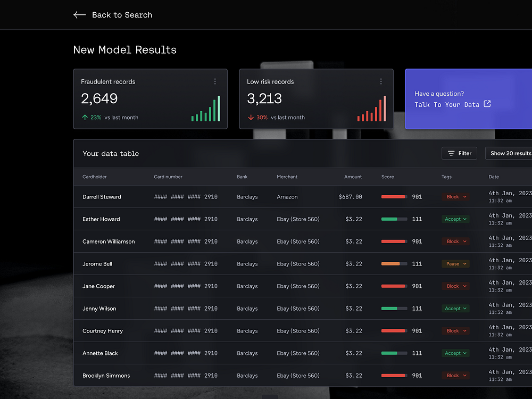The image size is (532, 399).
Task: Click Back to Search at the top
Action: pos(122,15)
